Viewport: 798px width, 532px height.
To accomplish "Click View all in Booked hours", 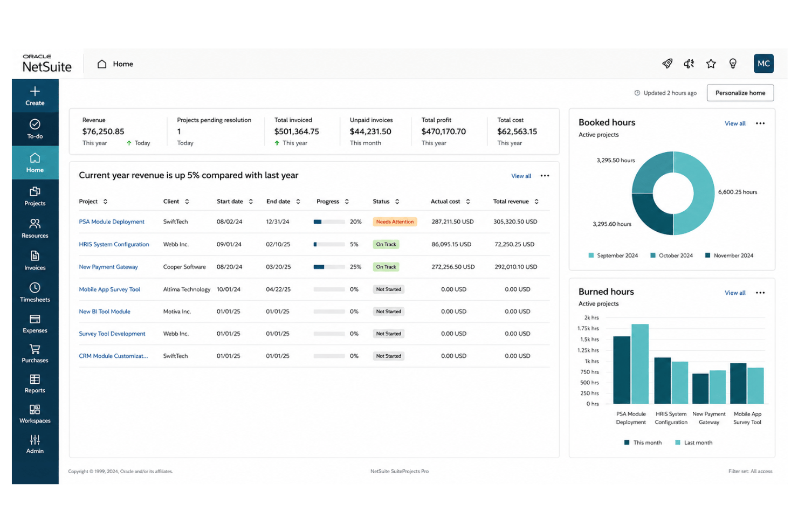I will click(x=735, y=123).
